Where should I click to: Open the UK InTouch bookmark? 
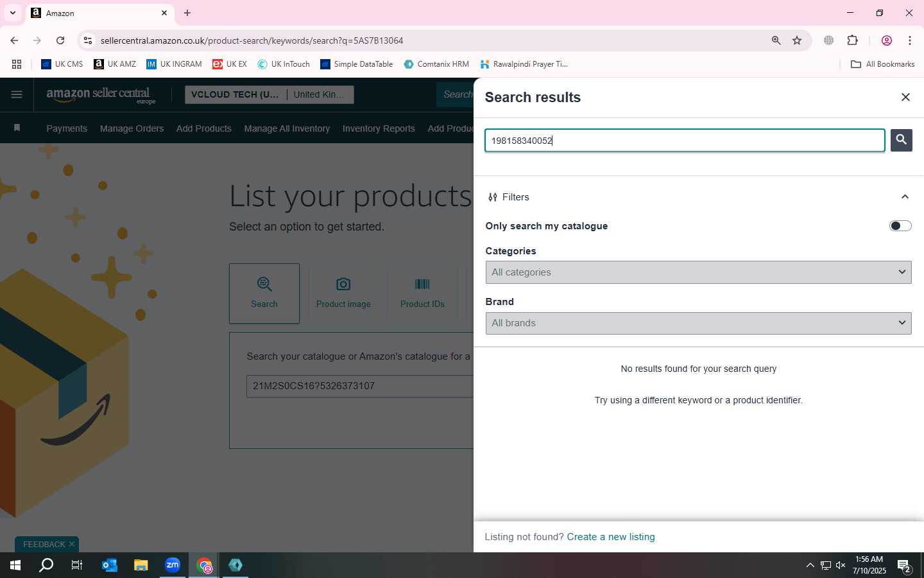tap(284, 64)
